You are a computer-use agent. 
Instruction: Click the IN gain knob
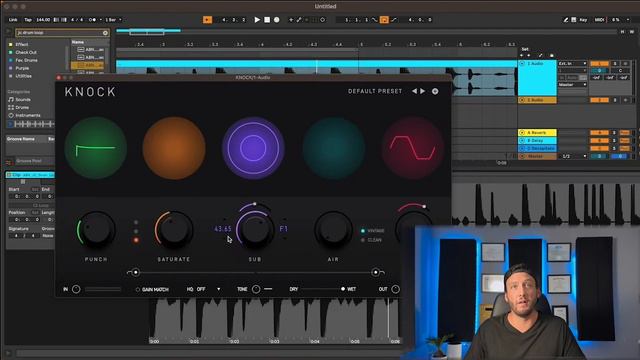[76, 289]
